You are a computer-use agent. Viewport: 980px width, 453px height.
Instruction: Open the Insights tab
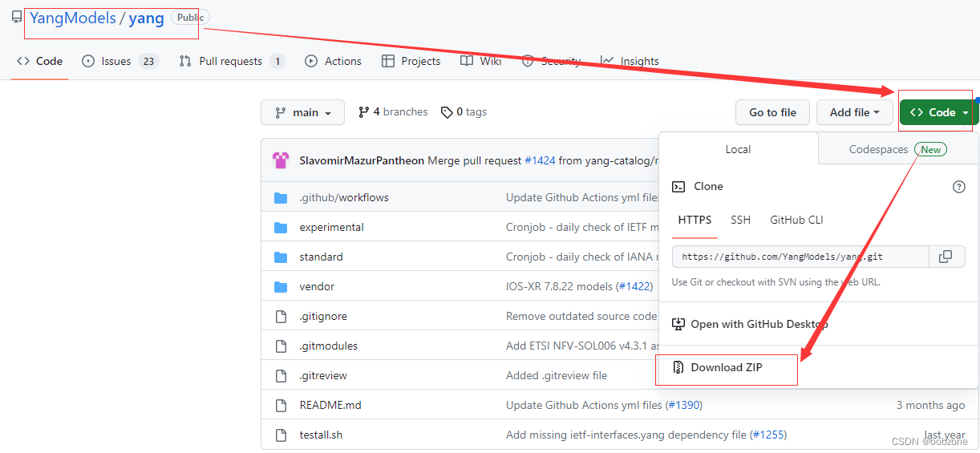point(630,61)
